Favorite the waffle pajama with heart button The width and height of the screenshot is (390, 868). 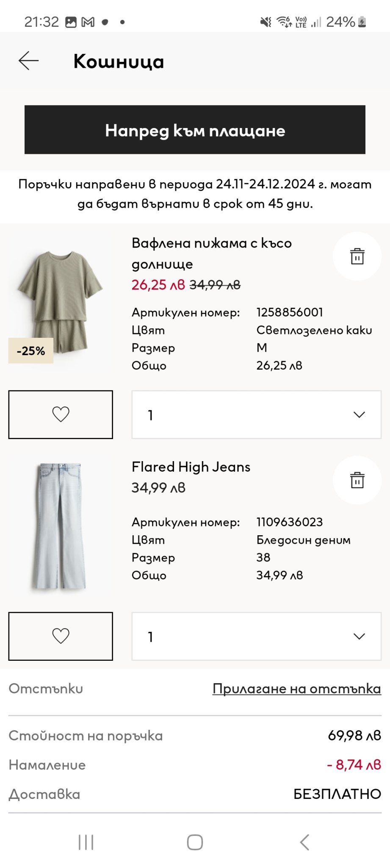61,414
